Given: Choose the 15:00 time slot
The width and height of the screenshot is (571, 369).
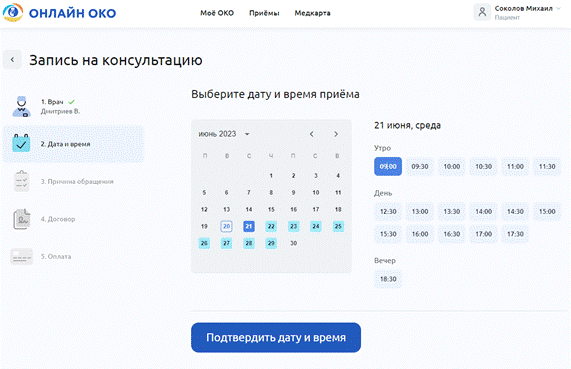Looking at the screenshot, I should tap(547, 212).
